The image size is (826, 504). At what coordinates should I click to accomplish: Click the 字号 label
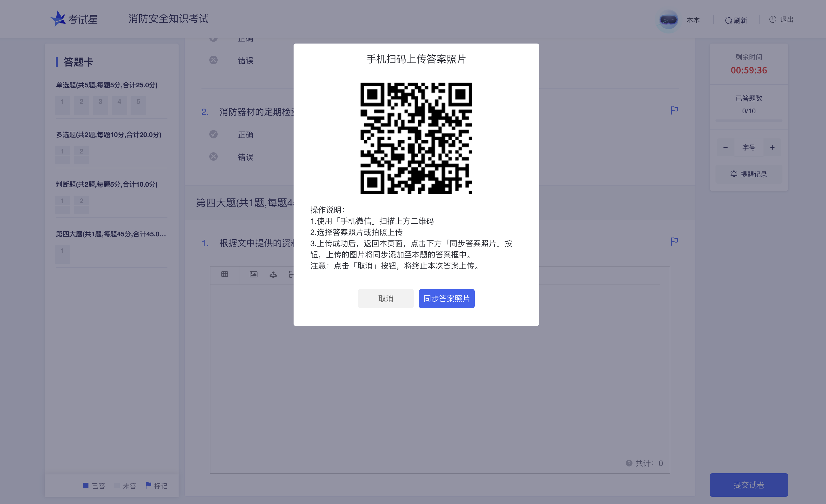click(x=748, y=148)
